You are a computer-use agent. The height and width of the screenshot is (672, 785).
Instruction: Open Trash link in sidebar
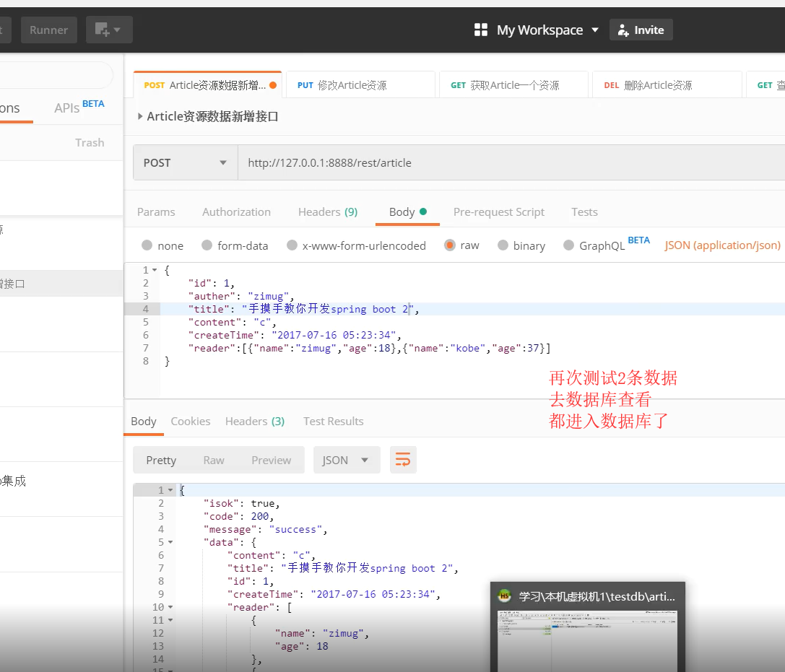[90, 143]
